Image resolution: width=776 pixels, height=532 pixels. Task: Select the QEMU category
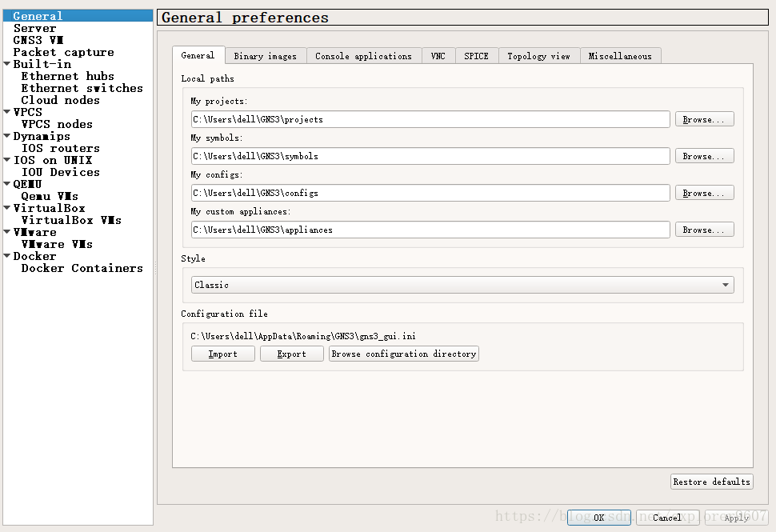pos(27,184)
